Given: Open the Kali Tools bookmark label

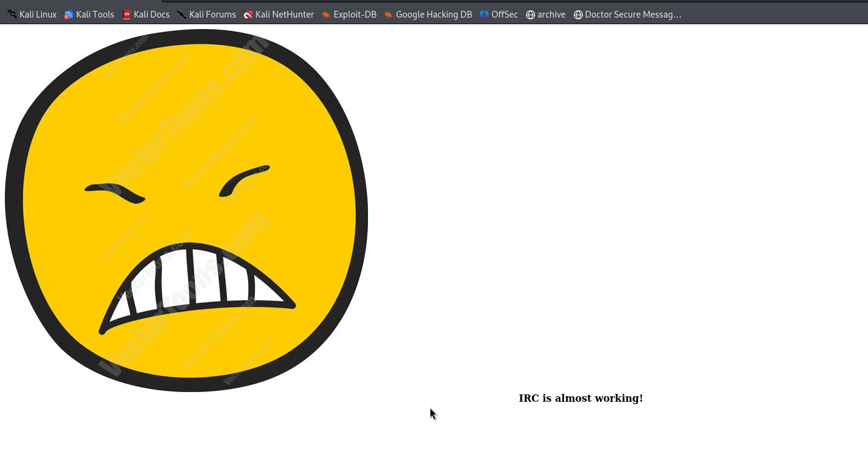Looking at the screenshot, I should pyautogui.click(x=95, y=15).
